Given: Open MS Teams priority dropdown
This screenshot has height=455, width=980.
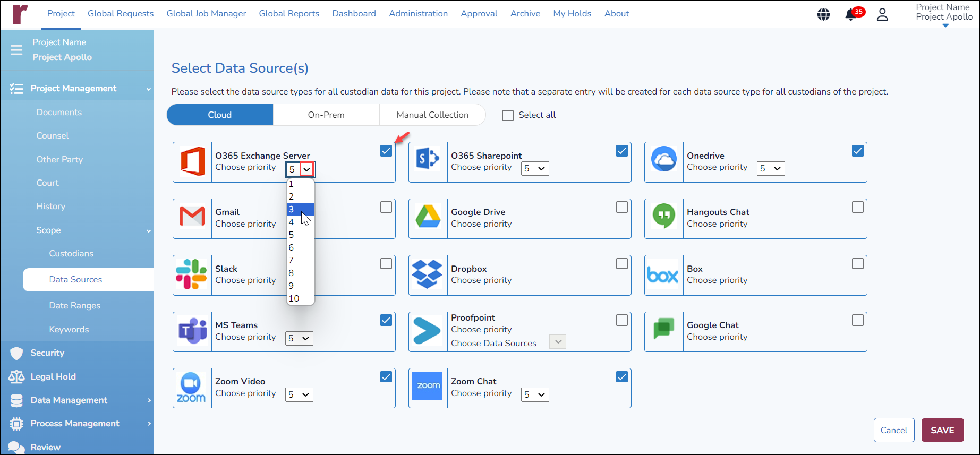Looking at the screenshot, I should pyautogui.click(x=299, y=338).
